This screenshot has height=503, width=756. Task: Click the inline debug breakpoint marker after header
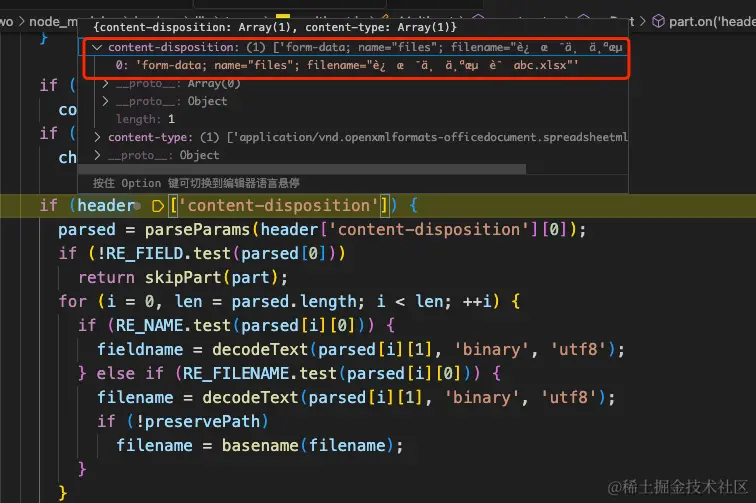click(x=158, y=206)
